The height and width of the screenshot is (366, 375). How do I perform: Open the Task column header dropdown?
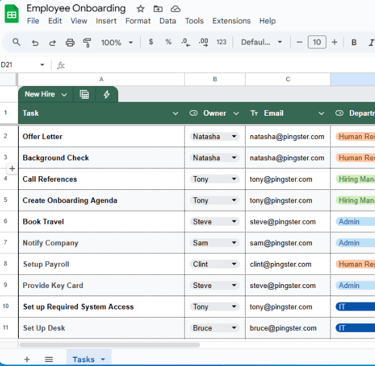(x=175, y=114)
